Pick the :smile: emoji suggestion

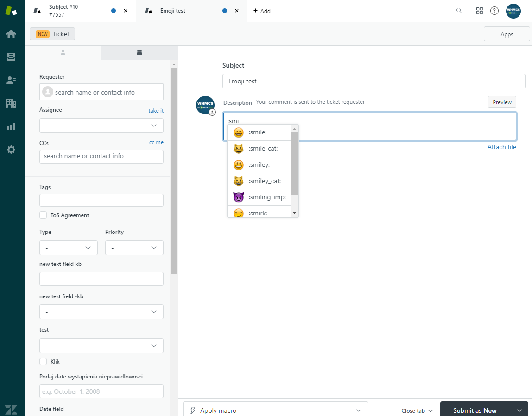point(259,132)
